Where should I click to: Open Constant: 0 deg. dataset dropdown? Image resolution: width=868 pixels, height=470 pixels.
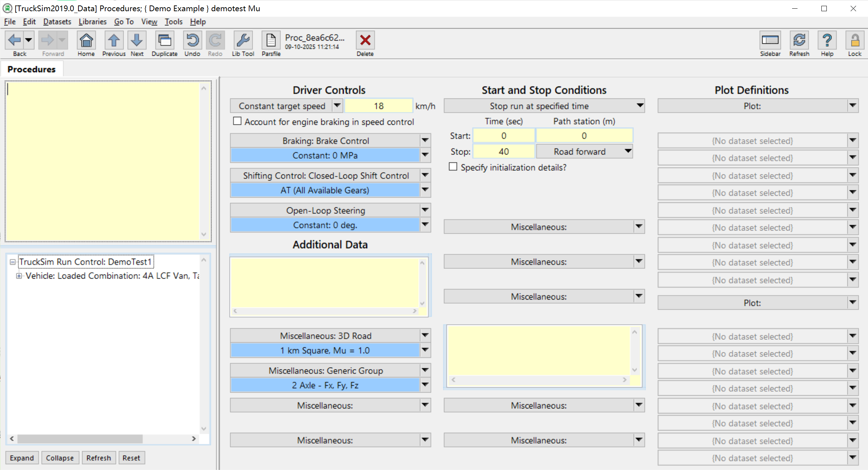coord(425,225)
